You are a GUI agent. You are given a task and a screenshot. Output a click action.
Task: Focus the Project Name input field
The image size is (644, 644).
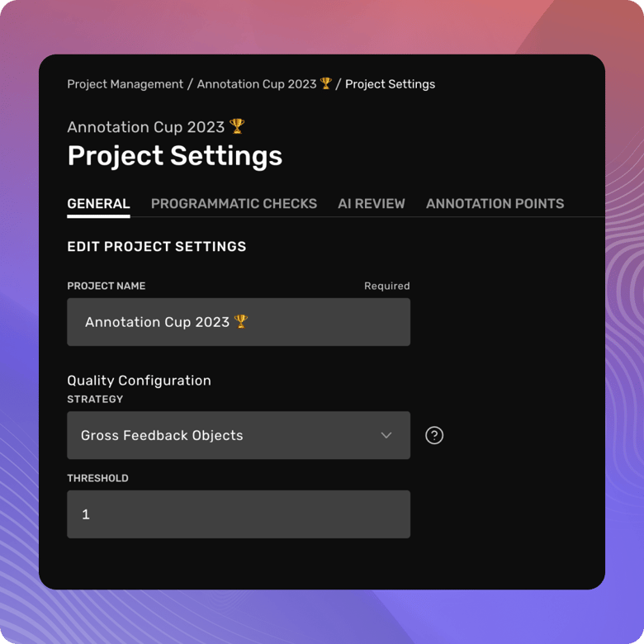[x=239, y=322]
